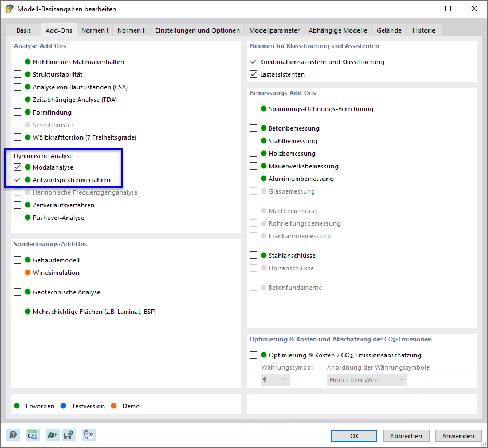Tick the Betonbemessung checkbox

253,128
